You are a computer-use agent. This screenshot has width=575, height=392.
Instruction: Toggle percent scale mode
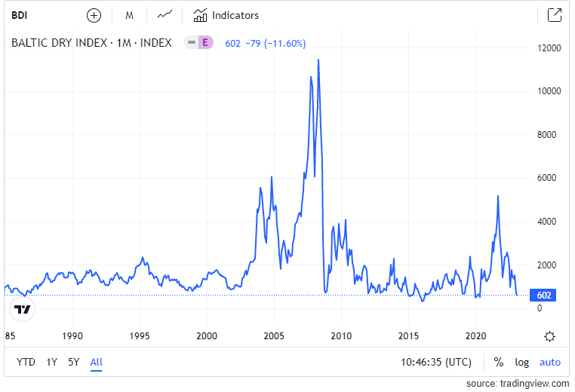(498, 362)
